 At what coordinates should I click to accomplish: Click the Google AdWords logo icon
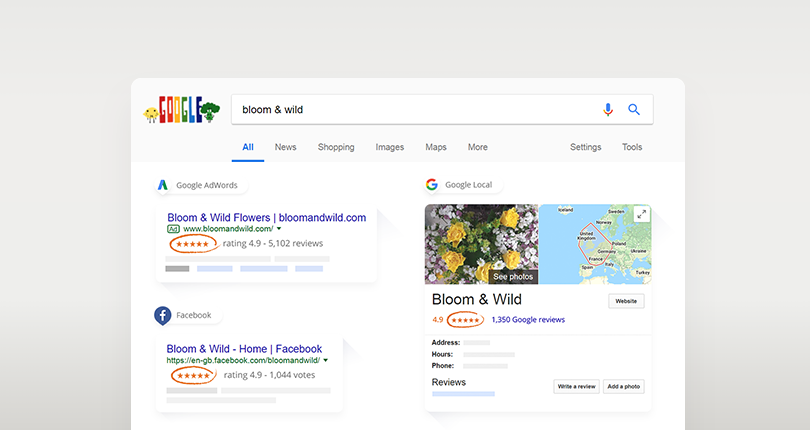click(x=163, y=185)
